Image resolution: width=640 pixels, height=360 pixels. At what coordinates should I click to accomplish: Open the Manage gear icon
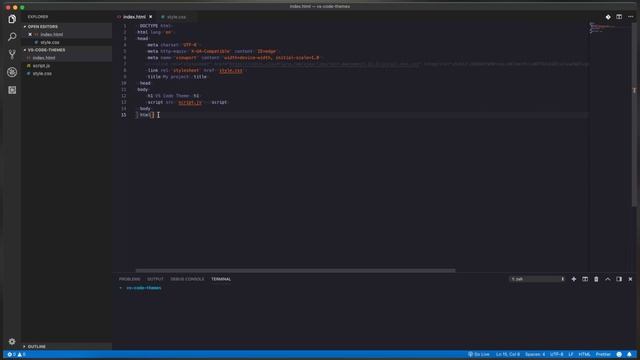pos(12,341)
